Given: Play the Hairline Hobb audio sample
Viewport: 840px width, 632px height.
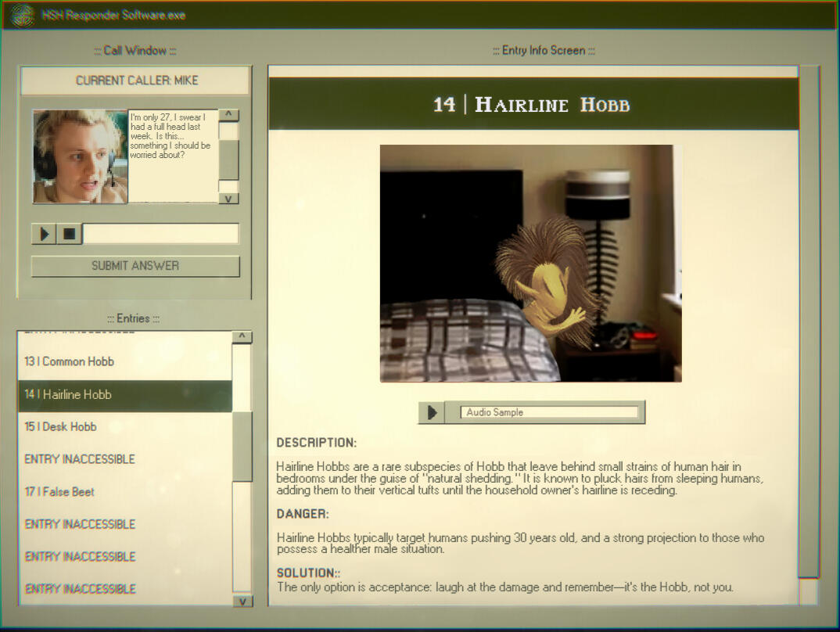Looking at the screenshot, I should 431,412.
